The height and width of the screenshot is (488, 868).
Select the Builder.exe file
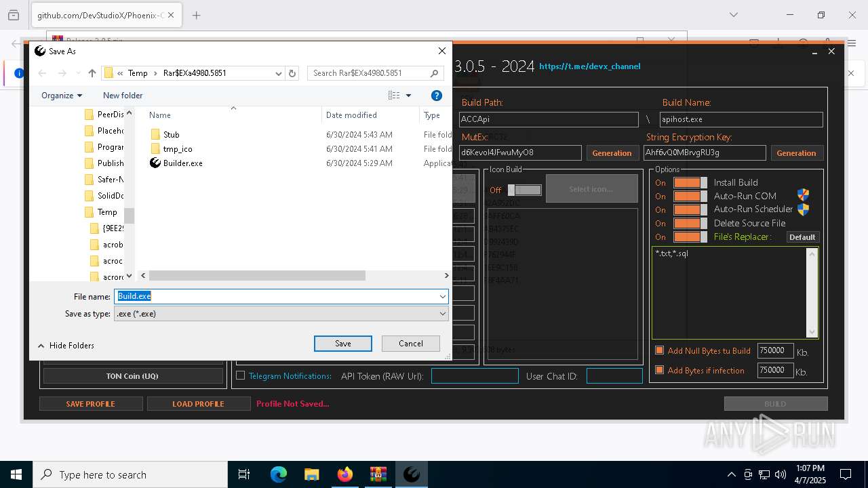pyautogui.click(x=182, y=163)
